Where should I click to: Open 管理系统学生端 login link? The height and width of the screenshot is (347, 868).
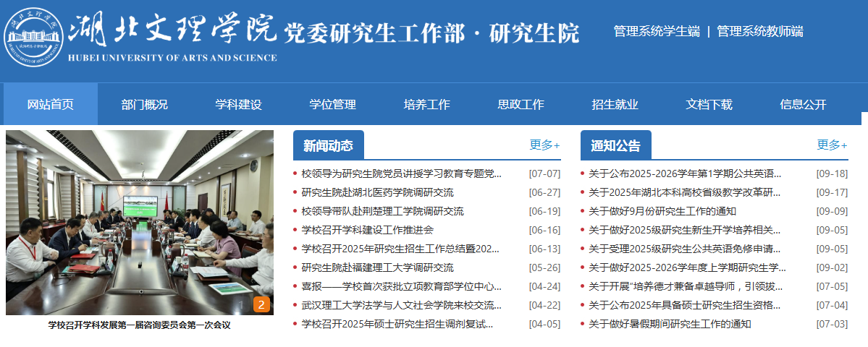656,32
